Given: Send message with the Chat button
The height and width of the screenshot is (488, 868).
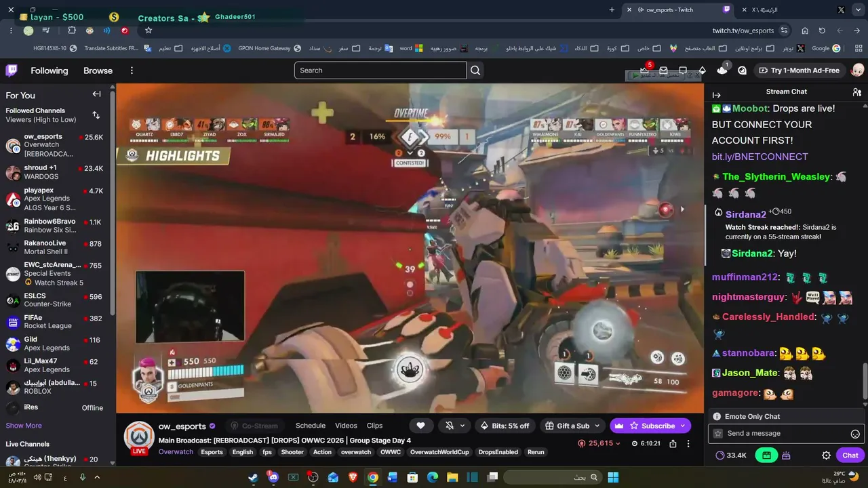Looking at the screenshot, I should pos(850,455).
